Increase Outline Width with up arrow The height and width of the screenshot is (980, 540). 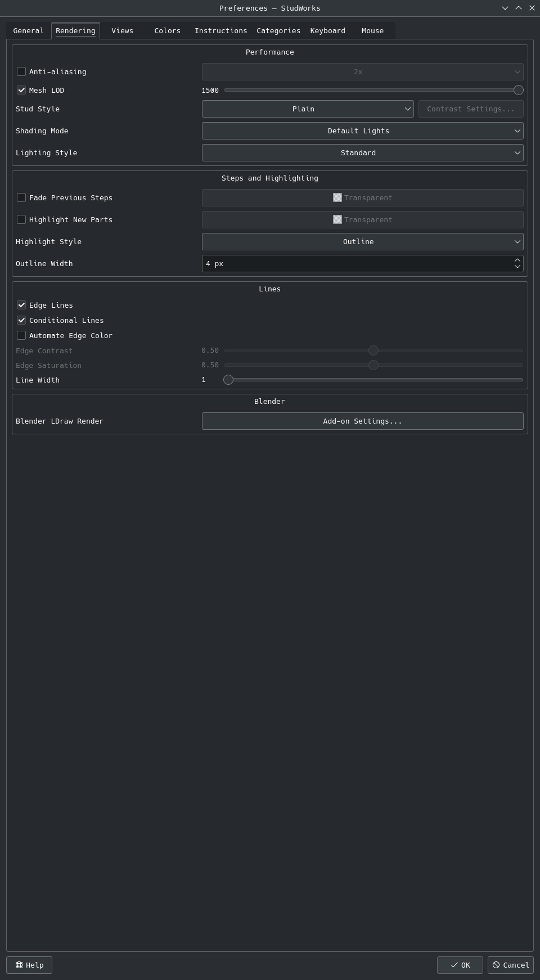[x=517, y=260]
